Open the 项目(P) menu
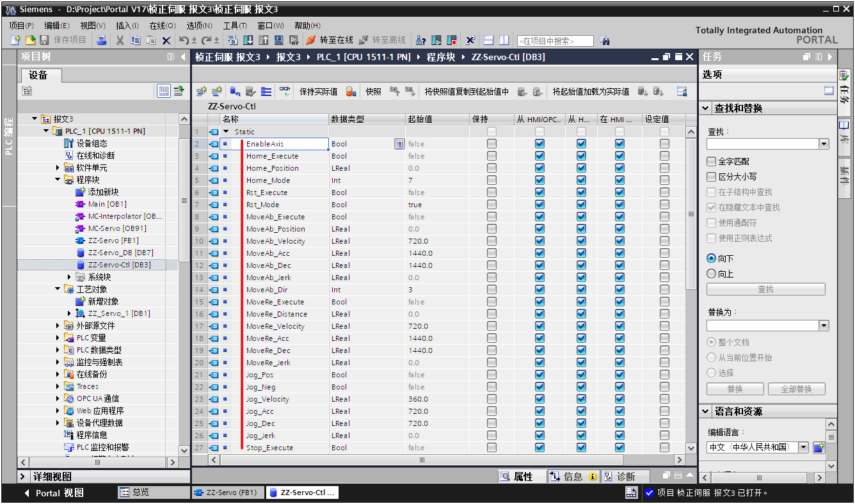The image size is (855, 504). coord(21,26)
